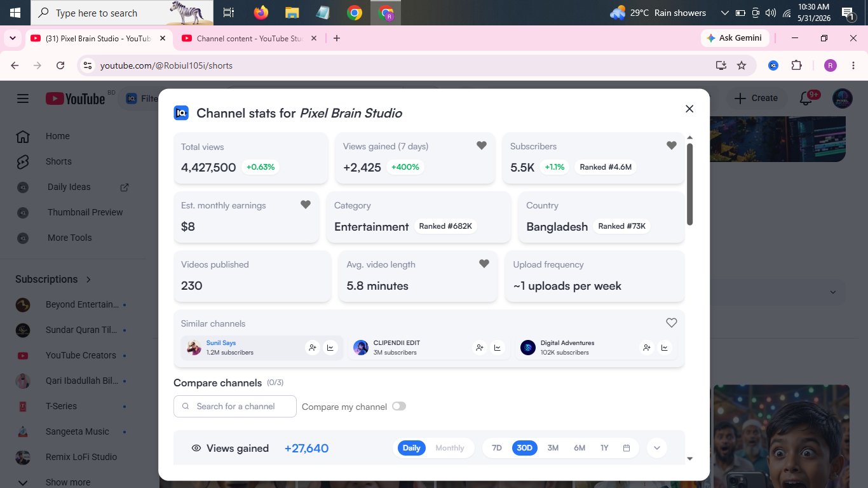Viewport: 868px width, 488px height.
Task: Favorite the Subscribers card heart
Action: pos(672,146)
